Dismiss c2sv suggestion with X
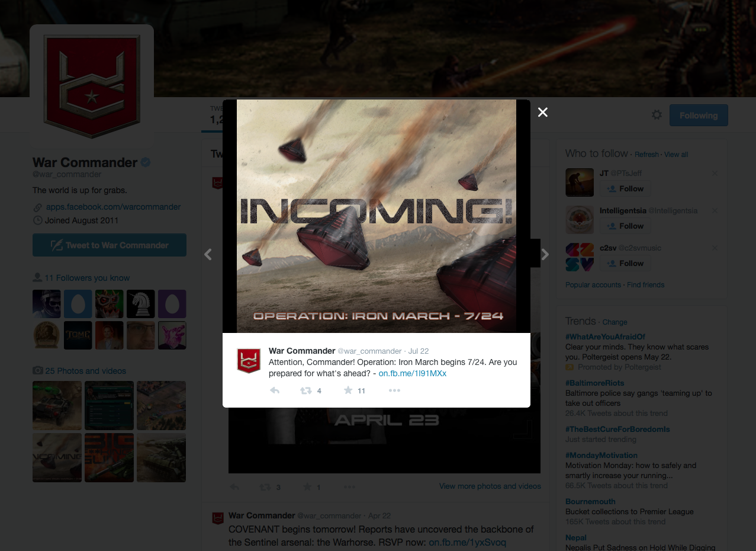 click(715, 248)
